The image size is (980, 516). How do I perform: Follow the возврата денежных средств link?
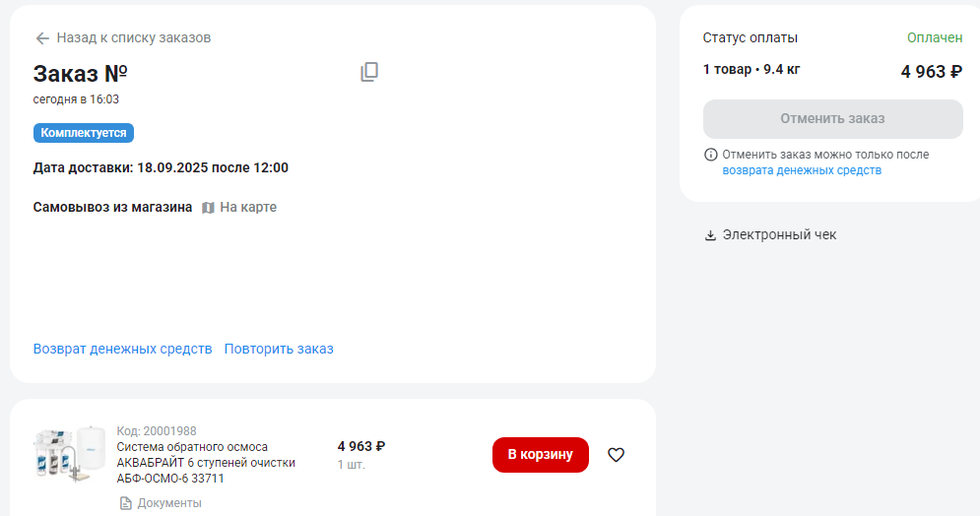[x=802, y=170]
